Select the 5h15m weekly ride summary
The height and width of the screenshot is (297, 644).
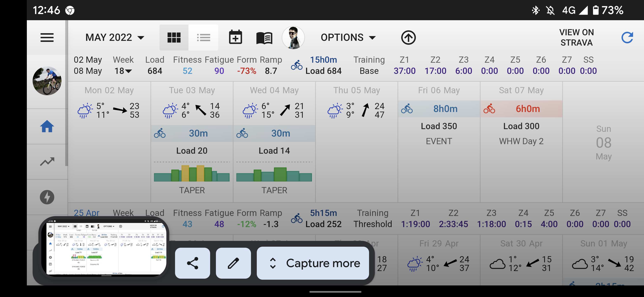click(323, 213)
